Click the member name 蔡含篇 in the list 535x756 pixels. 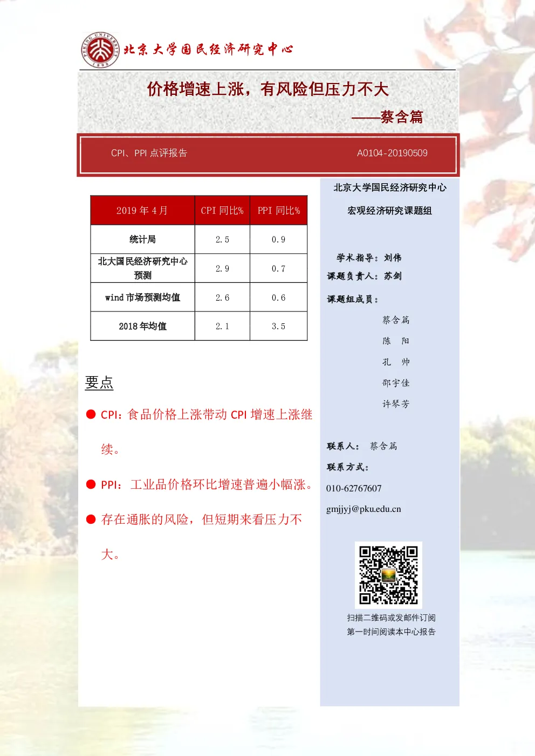pyautogui.click(x=396, y=320)
